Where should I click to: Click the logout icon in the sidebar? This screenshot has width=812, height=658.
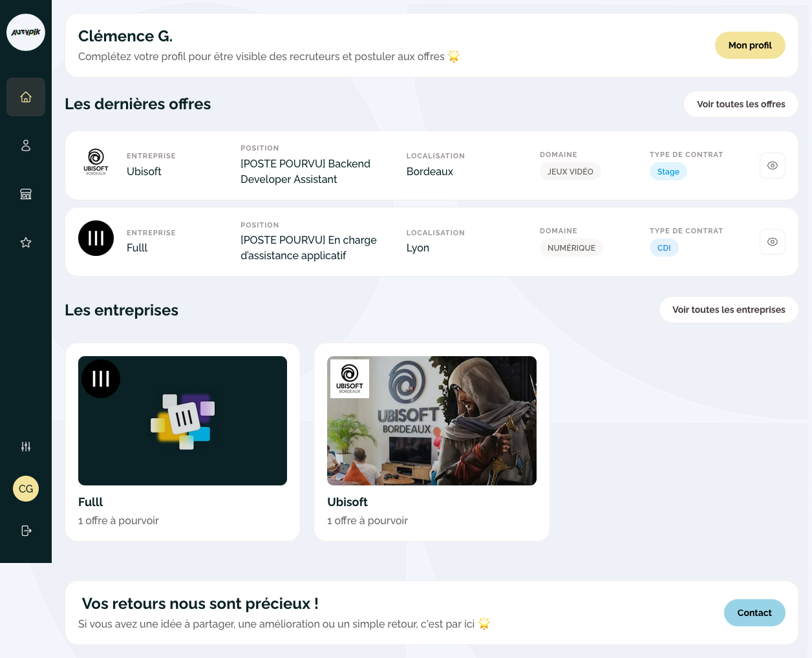pyautogui.click(x=26, y=531)
